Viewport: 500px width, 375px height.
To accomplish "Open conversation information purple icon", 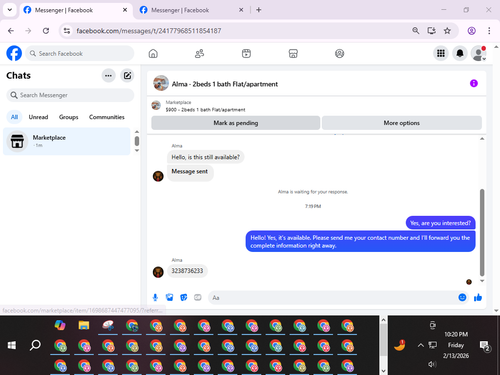I will click(474, 83).
